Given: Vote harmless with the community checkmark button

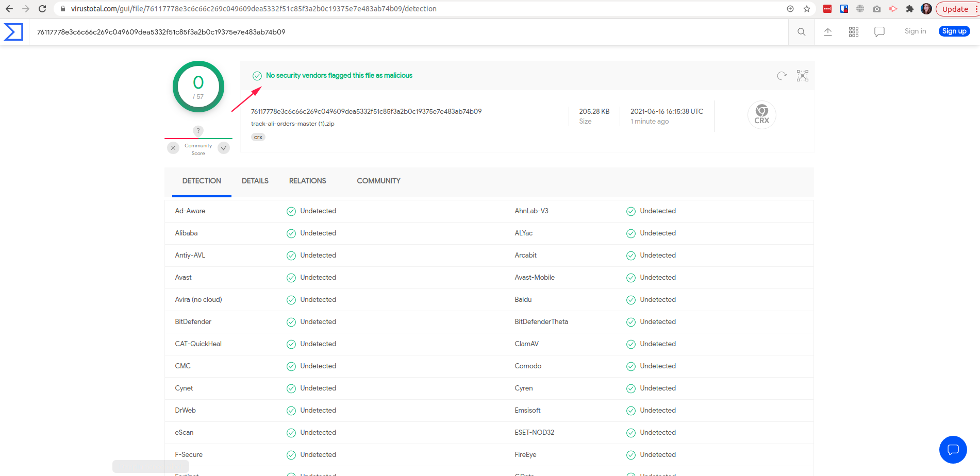Looking at the screenshot, I should click(x=224, y=148).
